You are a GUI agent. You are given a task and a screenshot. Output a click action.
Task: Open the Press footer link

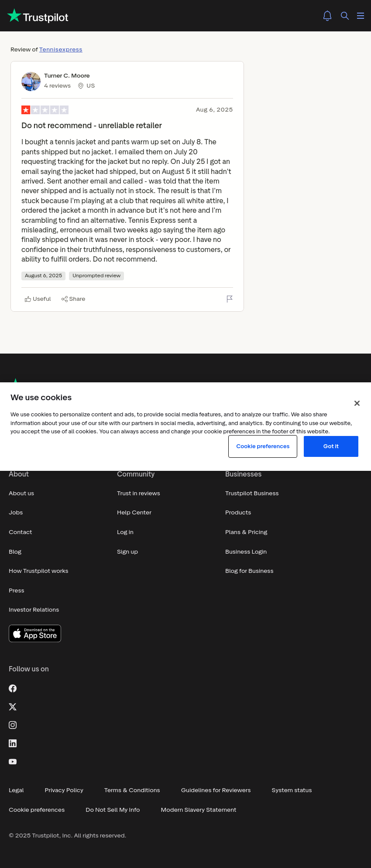point(17,591)
